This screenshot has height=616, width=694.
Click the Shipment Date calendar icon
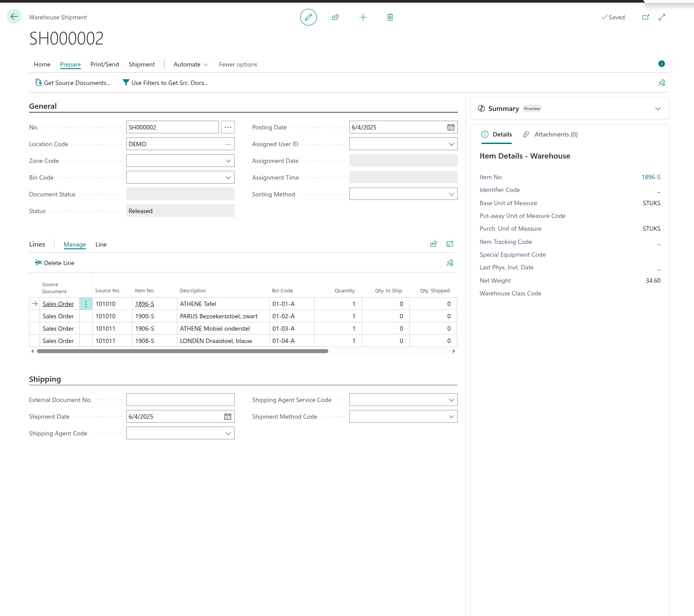[x=228, y=417]
